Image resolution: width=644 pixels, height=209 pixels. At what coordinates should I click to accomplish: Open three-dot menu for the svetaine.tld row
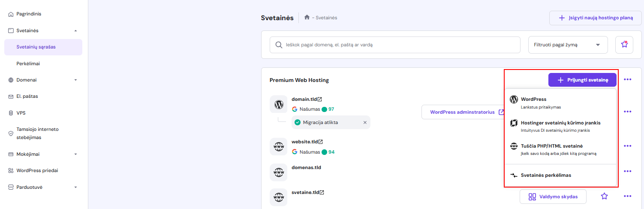628,196
